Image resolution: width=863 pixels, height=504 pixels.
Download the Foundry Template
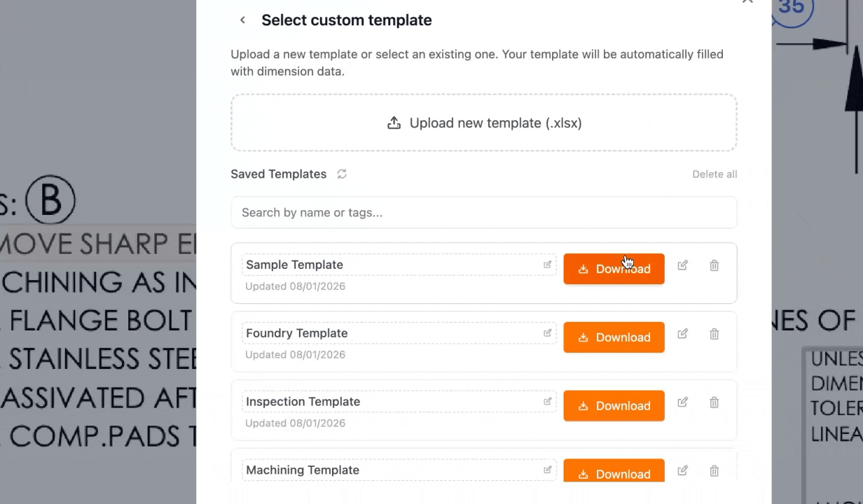tap(614, 337)
